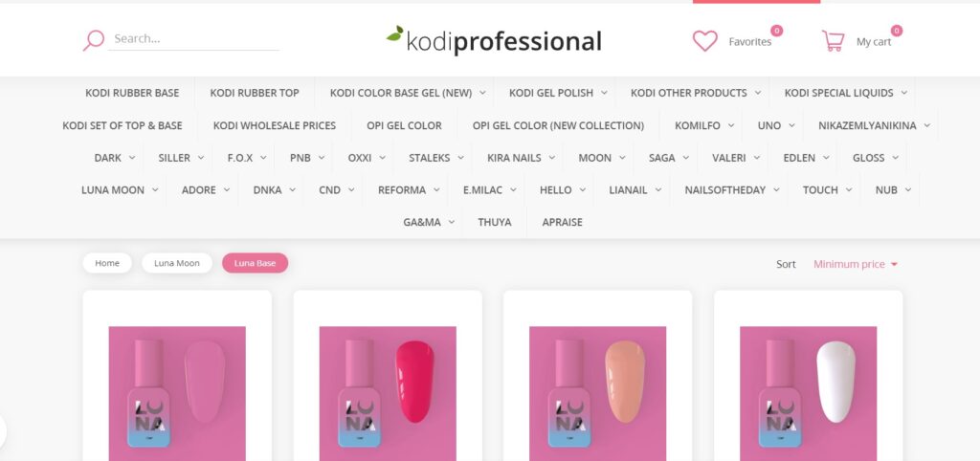Open the red Luna base product thumbnail
980x461 pixels.
(x=388, y=393)
